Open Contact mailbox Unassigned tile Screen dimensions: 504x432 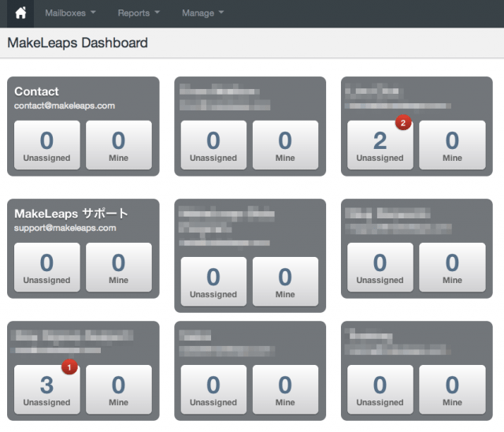coord(47,145)
